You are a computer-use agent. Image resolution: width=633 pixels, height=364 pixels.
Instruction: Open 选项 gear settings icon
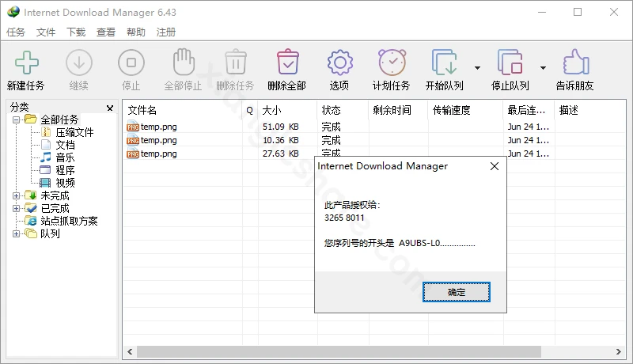[x=340, y=63]
